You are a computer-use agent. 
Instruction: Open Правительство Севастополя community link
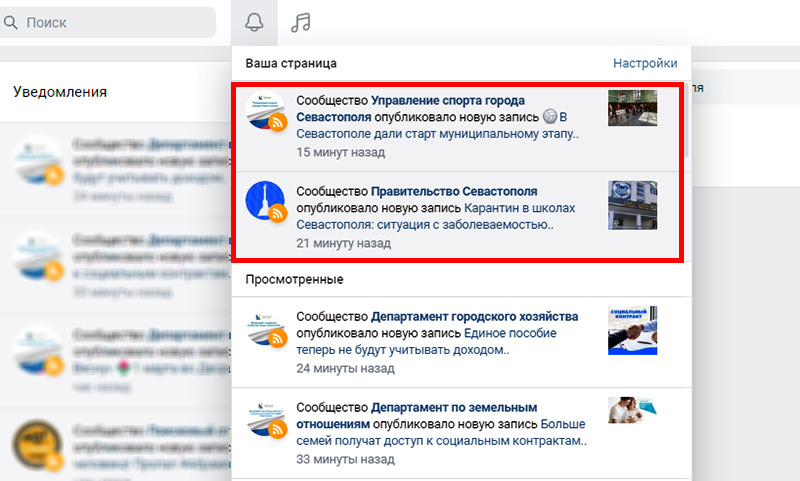click(454, 191)
